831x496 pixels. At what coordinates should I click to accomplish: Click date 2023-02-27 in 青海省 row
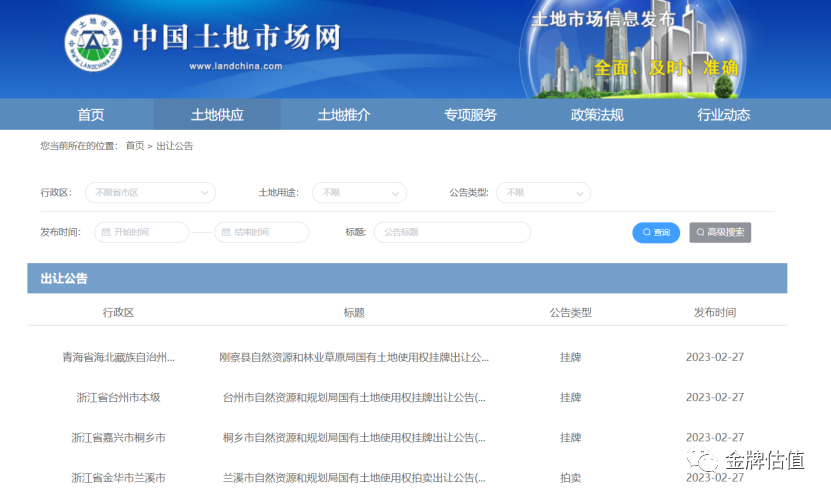click(715, 357)
